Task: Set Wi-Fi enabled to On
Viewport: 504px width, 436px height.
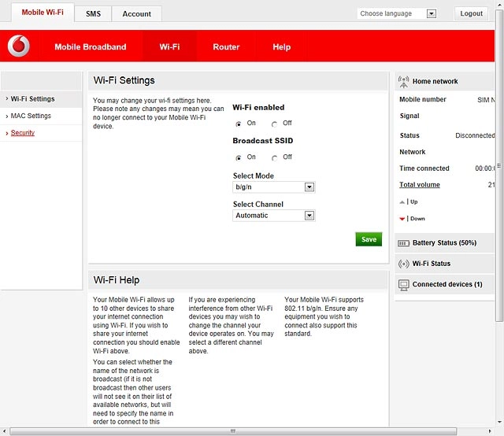Action: pos(239,124)
